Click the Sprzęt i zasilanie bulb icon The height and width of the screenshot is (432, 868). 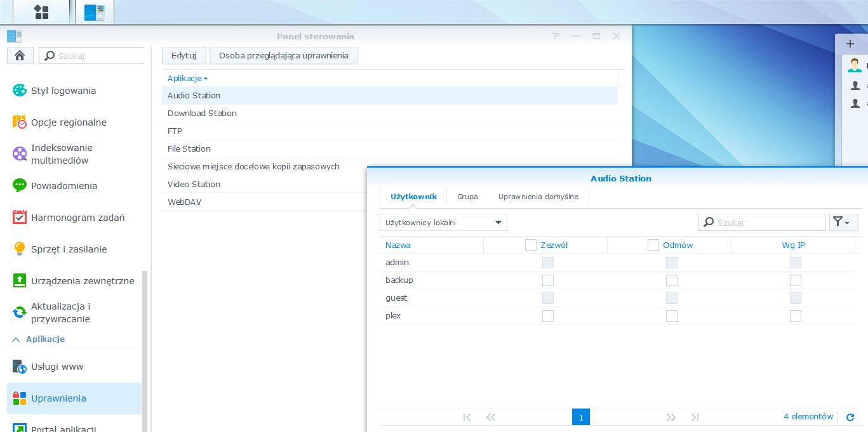(x=20, y=249)
